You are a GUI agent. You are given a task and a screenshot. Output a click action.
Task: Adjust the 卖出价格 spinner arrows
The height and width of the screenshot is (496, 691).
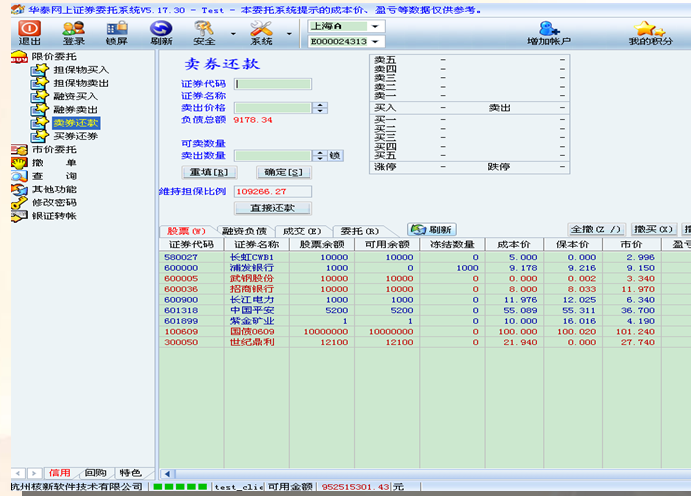coord(320,108)
